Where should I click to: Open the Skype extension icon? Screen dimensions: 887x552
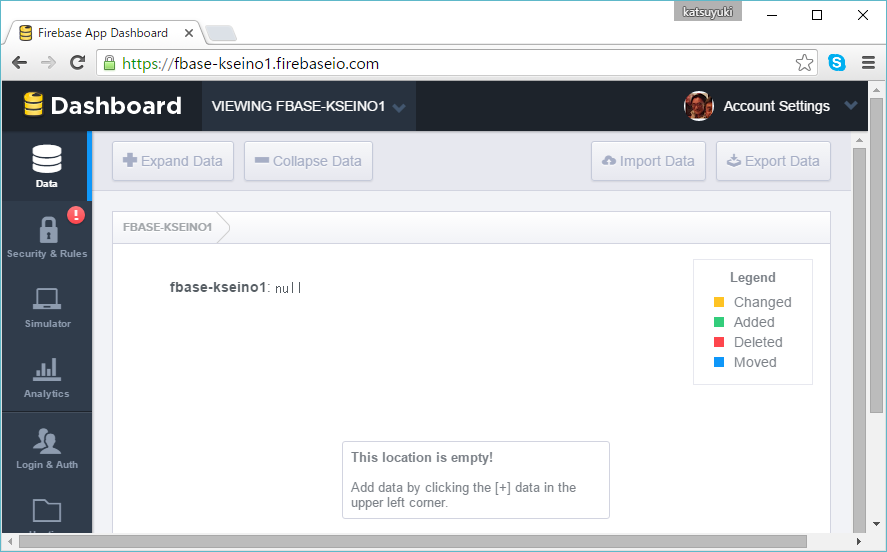click(837, 62)
